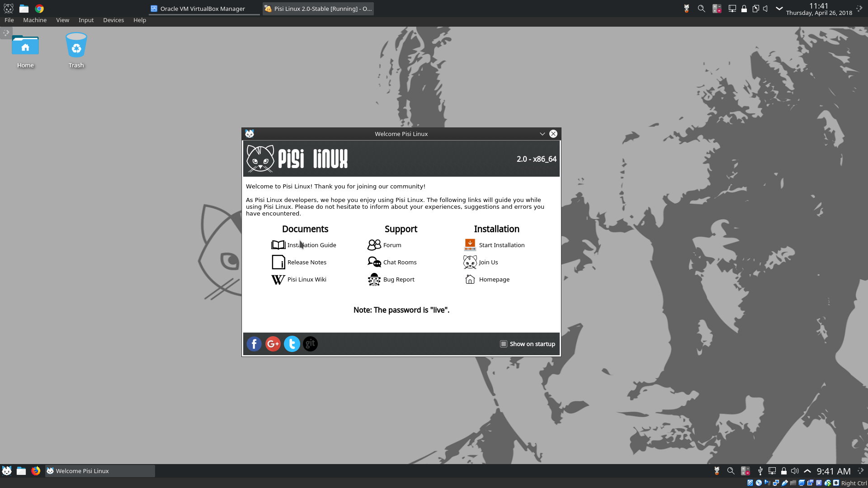Click the Release Notes document icon
This screenshot has width=868, height=488.
coord(277,262)
